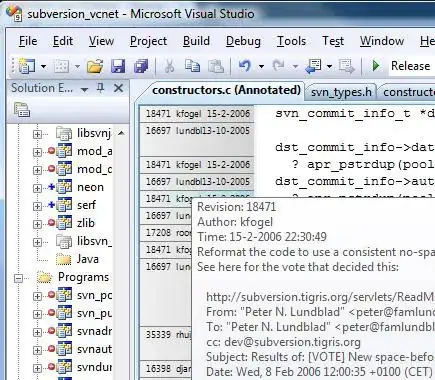Screen dimensions: 435x380
Task: Start debugging with the green play icon
Action: (x=376, y=66)
